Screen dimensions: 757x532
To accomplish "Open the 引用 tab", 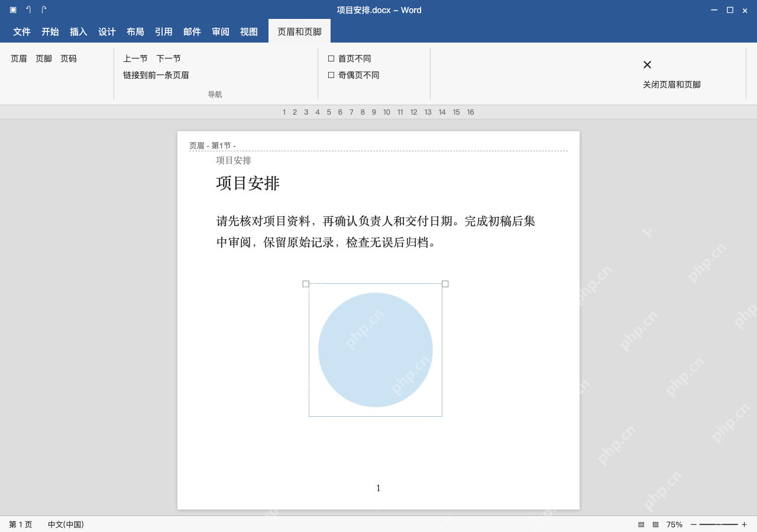I will coord(164,31).
